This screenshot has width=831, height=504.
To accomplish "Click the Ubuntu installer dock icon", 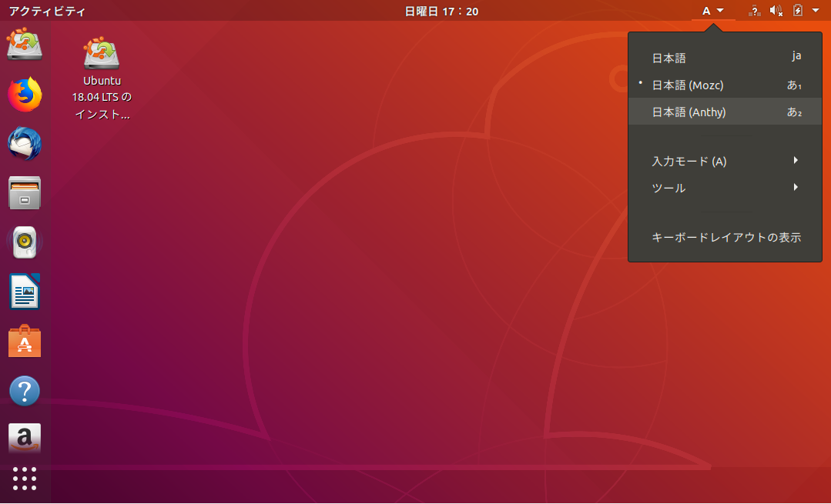I will (x=25, y=45).
